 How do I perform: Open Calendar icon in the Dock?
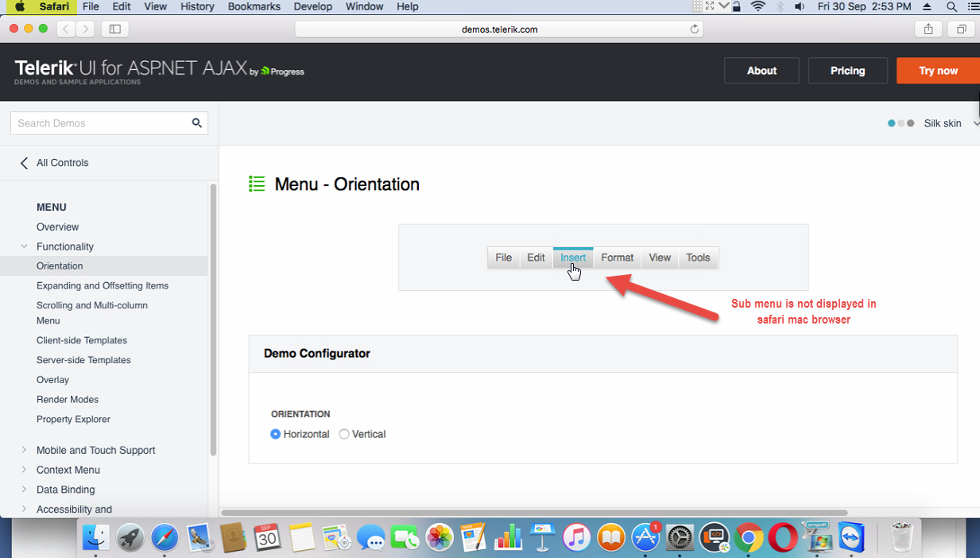[267, 537]
